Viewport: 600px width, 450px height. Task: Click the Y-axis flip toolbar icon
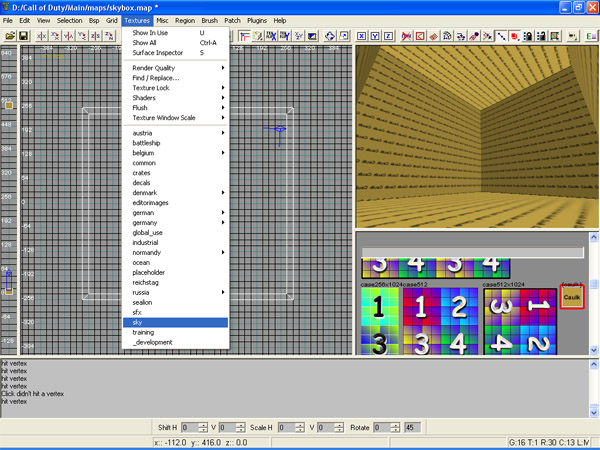tap(69, 36)
